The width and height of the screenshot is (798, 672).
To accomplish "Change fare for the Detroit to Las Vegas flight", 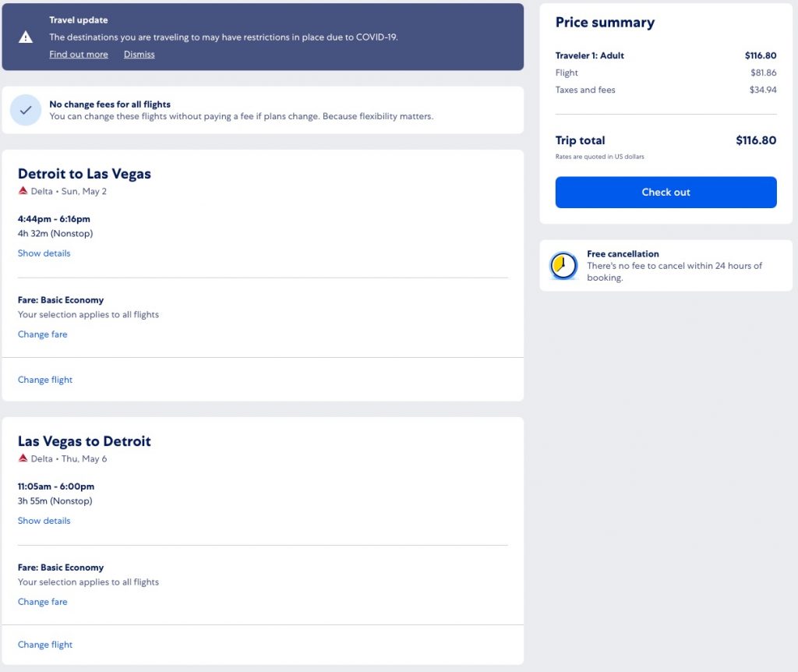I will pyautogui.click(x=42, y=334).
